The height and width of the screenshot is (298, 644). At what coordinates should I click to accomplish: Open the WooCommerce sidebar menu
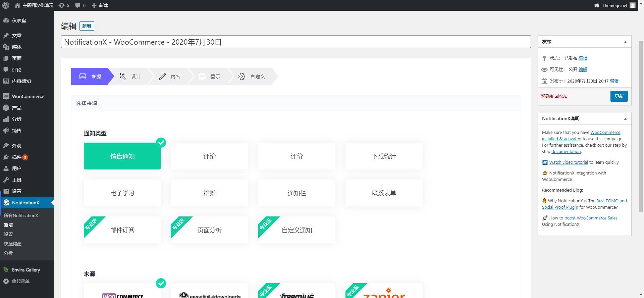coord(27,96)
